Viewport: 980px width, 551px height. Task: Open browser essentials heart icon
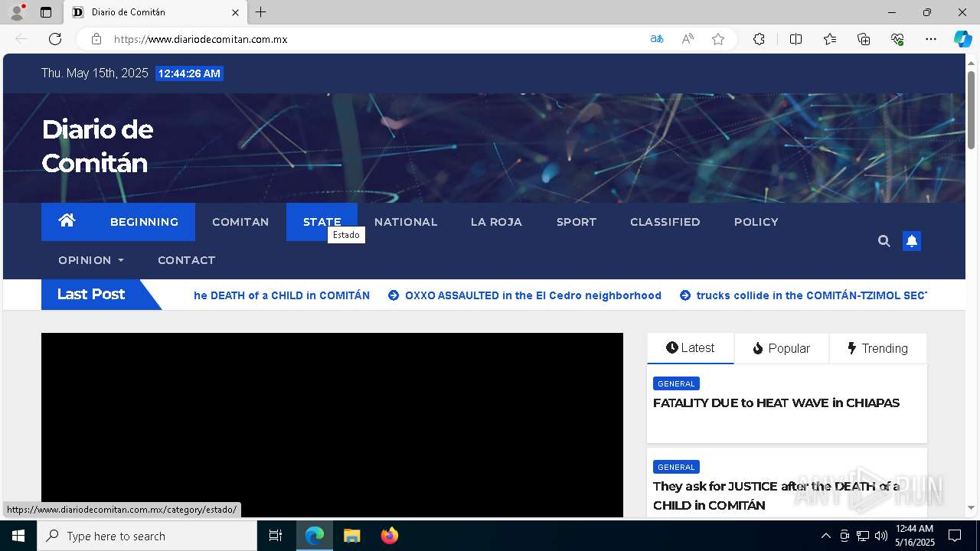coord(897,39)
